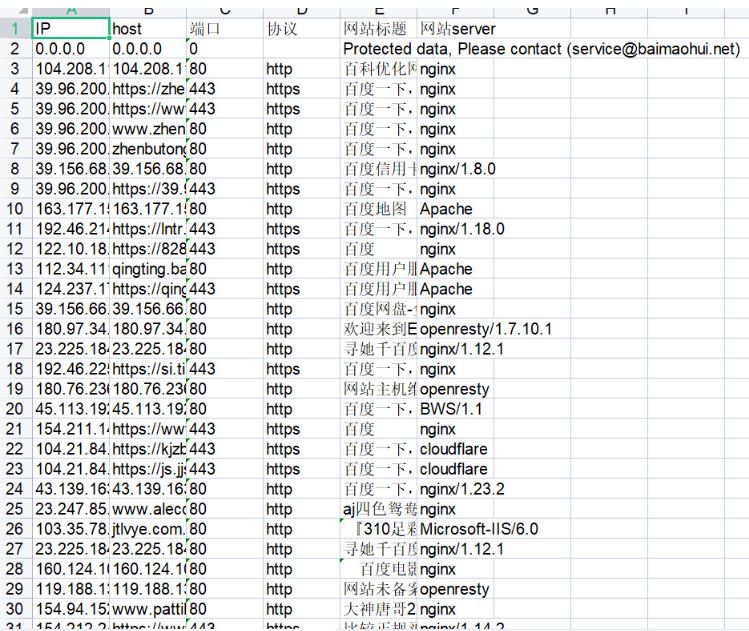Image resolution: width=749 pixels, height=631 pixels.
Task: Click the "百度信用卡" title cell
Action: (379, 169)
